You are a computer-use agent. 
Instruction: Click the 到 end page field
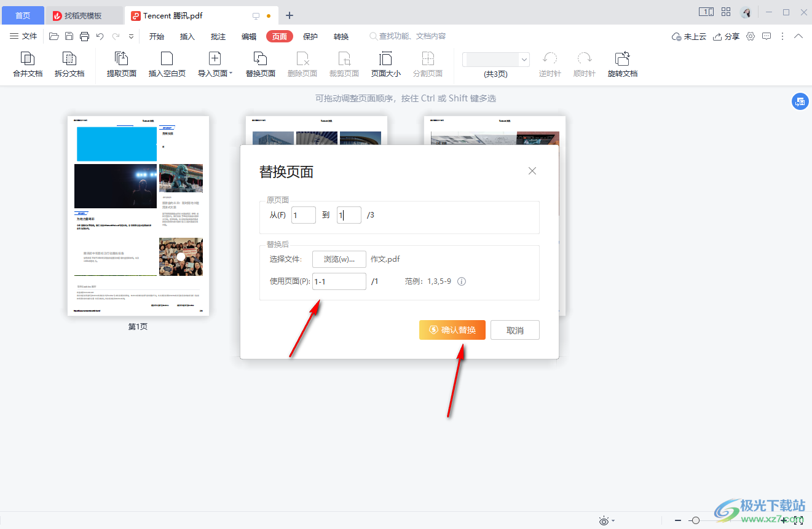pos(349,215)
